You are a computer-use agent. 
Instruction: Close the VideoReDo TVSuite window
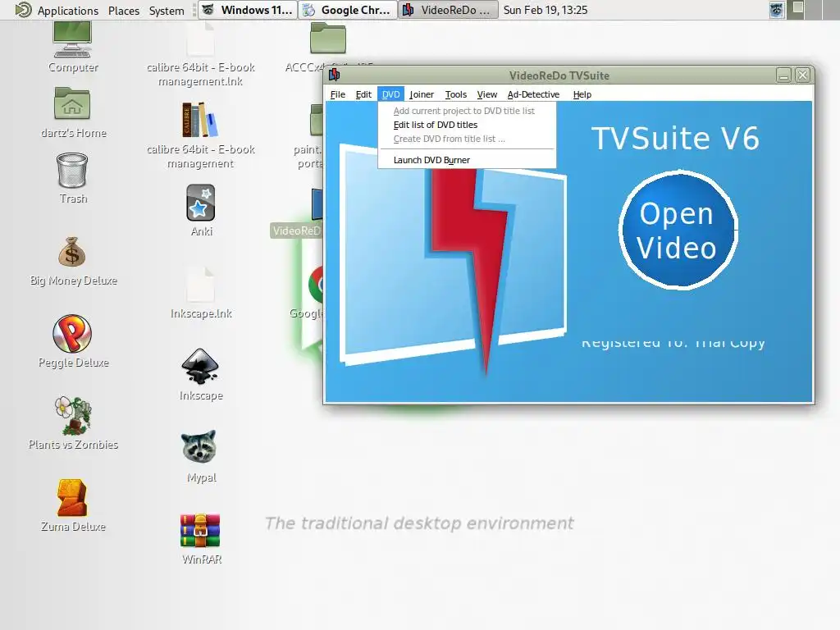[x=802, y=75]
